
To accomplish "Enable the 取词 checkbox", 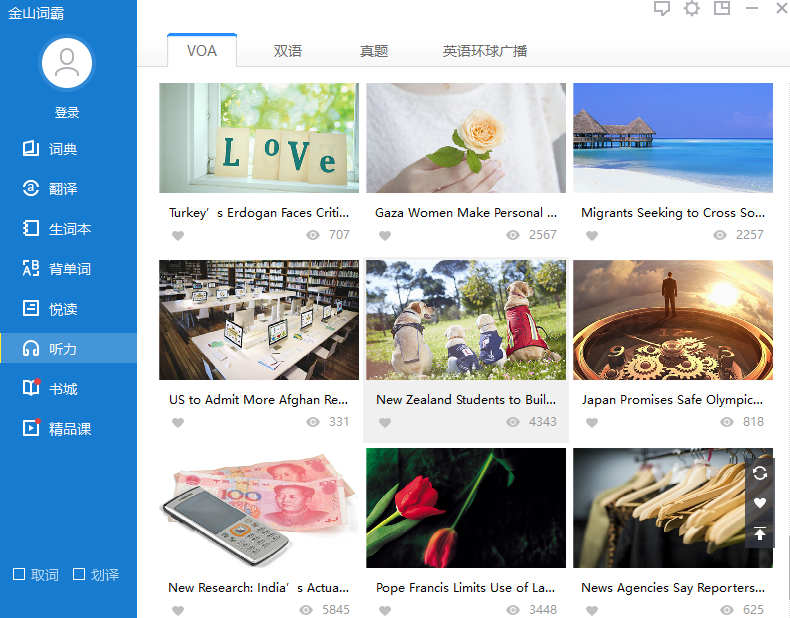I will (19, 575).
